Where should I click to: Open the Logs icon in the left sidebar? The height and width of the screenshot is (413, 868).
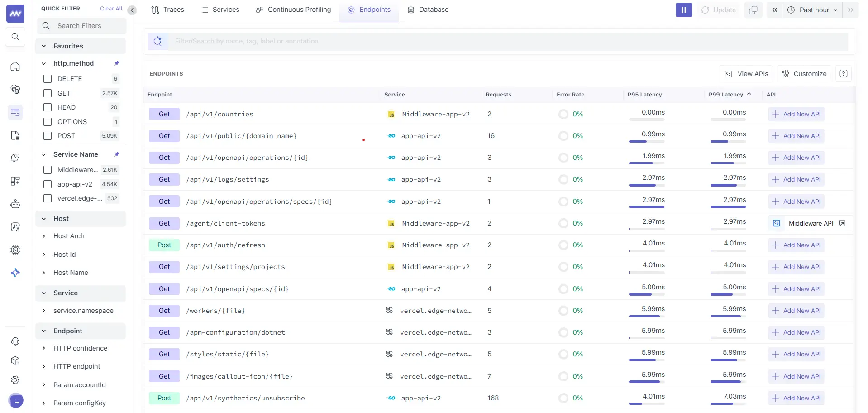(15, 135)
